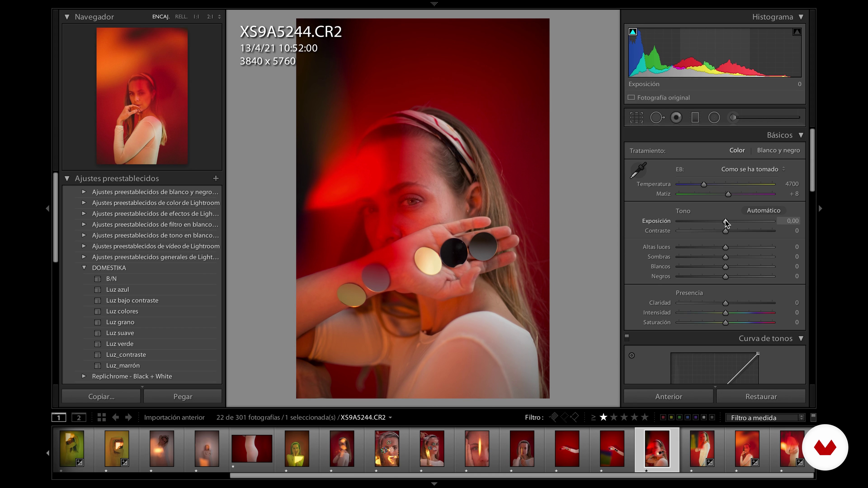Expand Replichrome - Black + White folder
This screenshot has width=868, height=488.
pyautogui.click(x=84, y=376)
